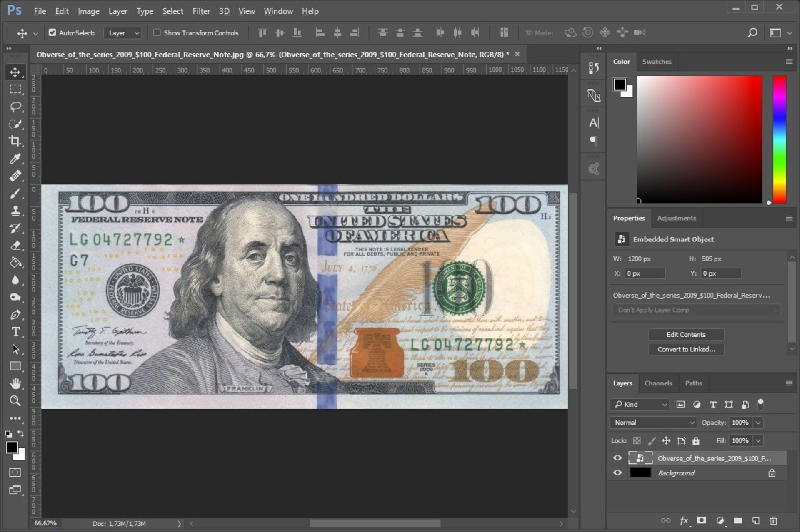This screenshot has width=800, height=532.
Task: Select the Horizontal Type tool
Action: [x=15, y=332]
